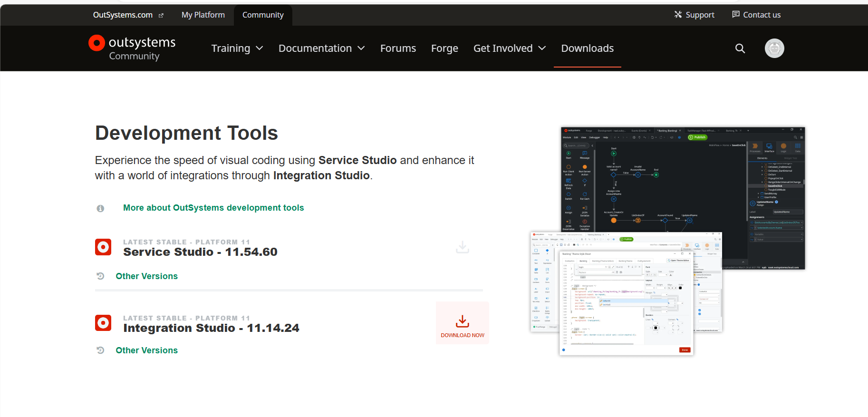Click the Service Studio 11.54.60 title
The height and width of the screenshot is (417, 868).
pos(200,252)
